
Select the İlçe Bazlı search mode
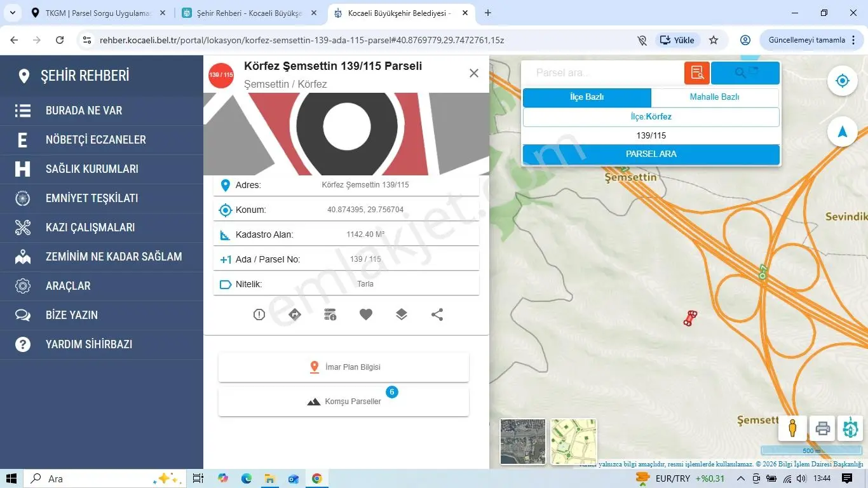point(587,97)
